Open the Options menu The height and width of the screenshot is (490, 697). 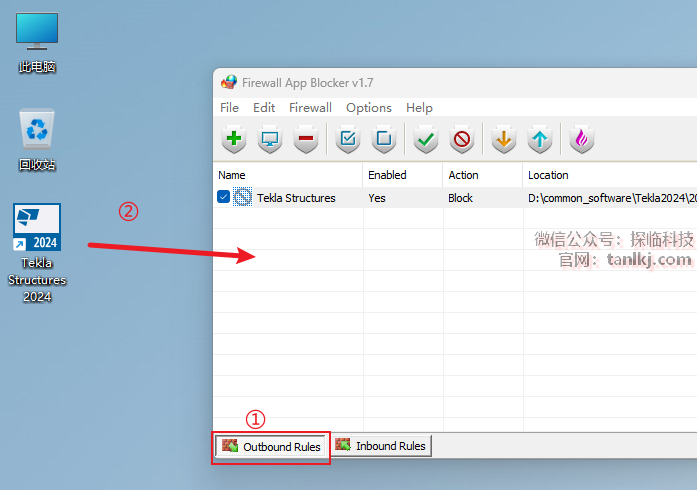coord(369,108)
